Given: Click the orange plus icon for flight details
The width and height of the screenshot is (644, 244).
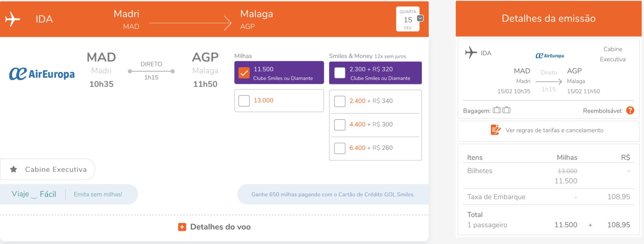Looking at the screenshot, I should click(182, 227).
